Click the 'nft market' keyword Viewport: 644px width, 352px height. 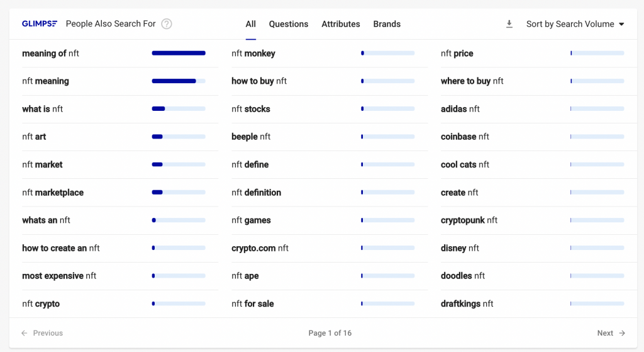[42, 164]
